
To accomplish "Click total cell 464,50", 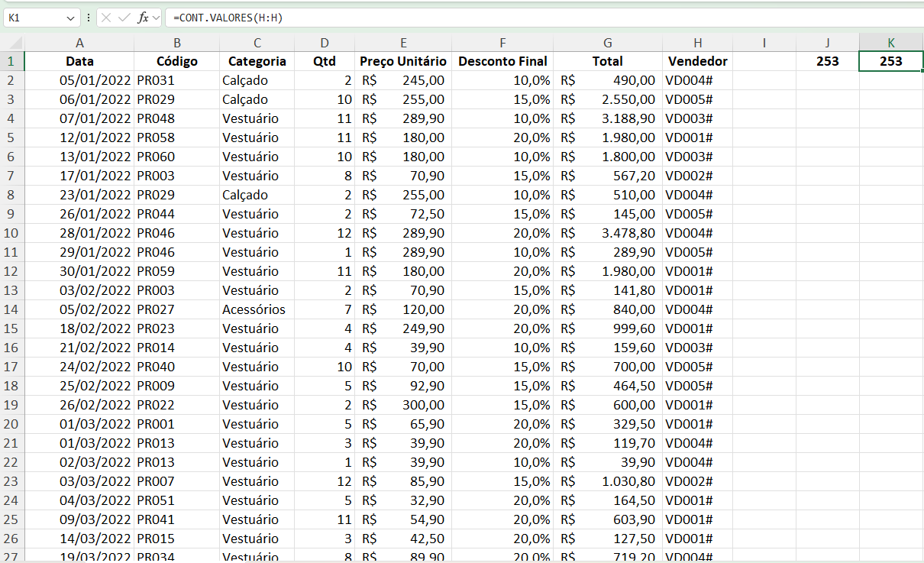I will 607,386.
